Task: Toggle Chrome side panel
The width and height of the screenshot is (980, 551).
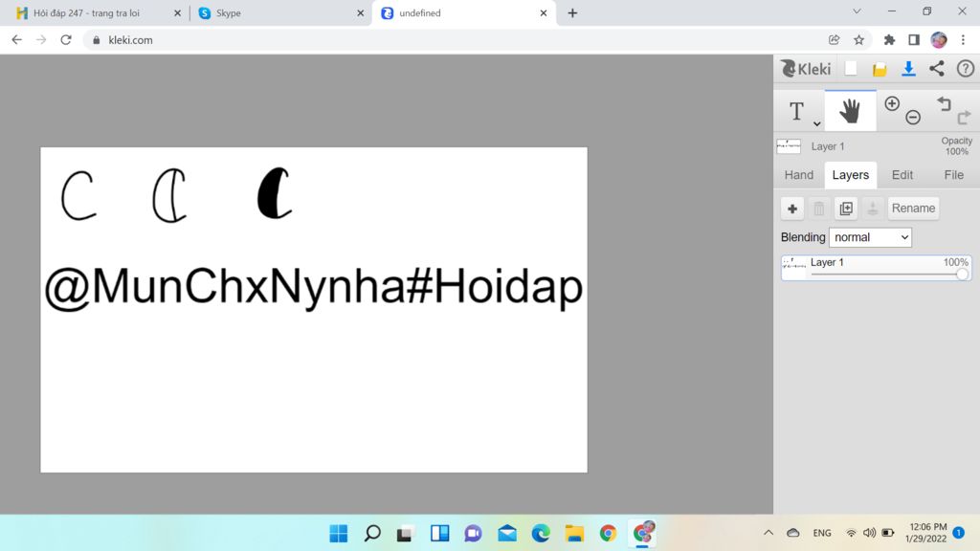Action: pos(914,40)
